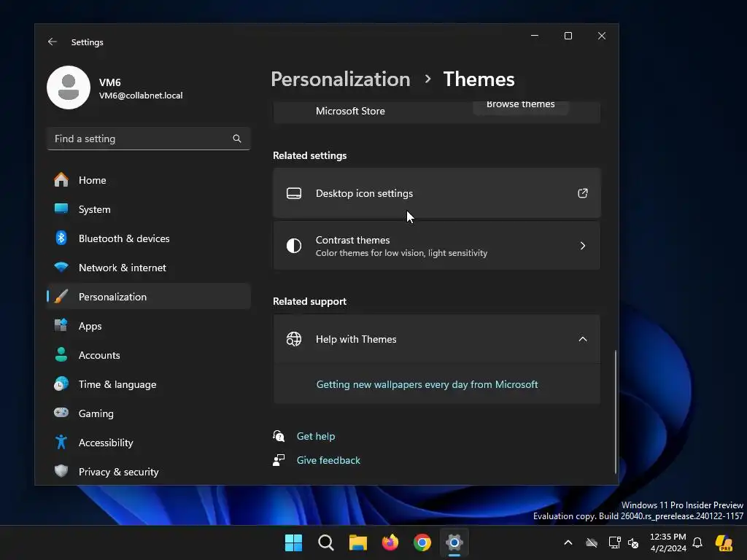Click the OneDrive cloud tray icon

point(592,542)
